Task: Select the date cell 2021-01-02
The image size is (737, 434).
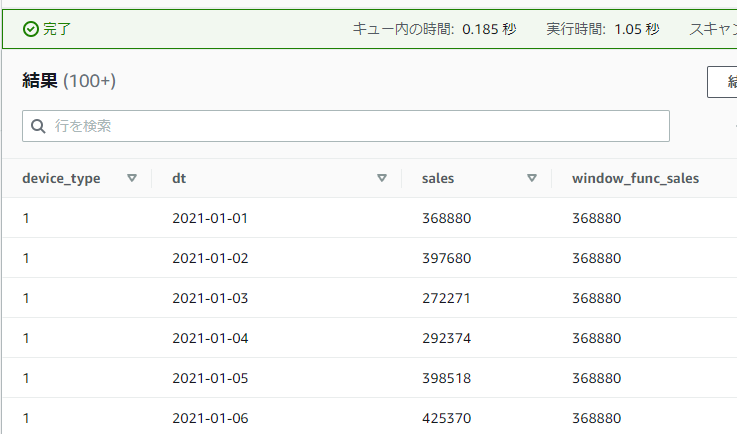Action: [210, 258]
